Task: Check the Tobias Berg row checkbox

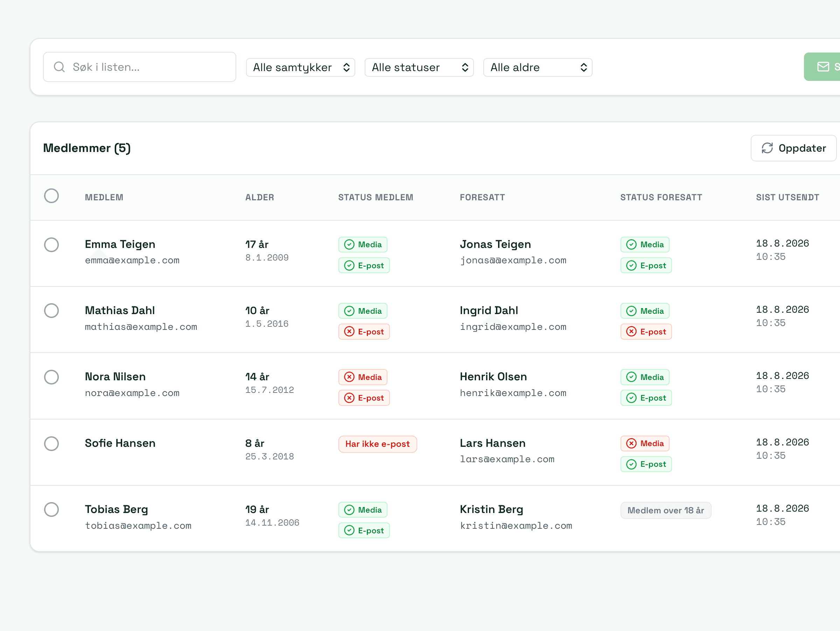Action: point(51,510)
